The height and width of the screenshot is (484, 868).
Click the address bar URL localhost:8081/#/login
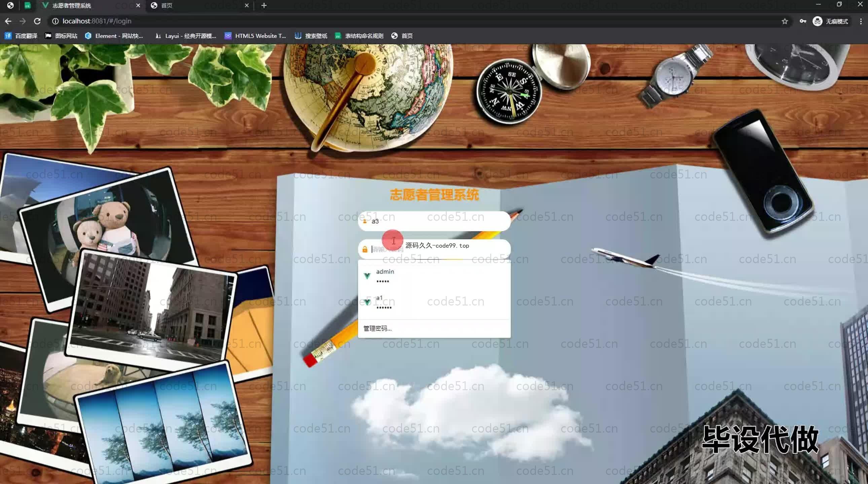(97, 21)
